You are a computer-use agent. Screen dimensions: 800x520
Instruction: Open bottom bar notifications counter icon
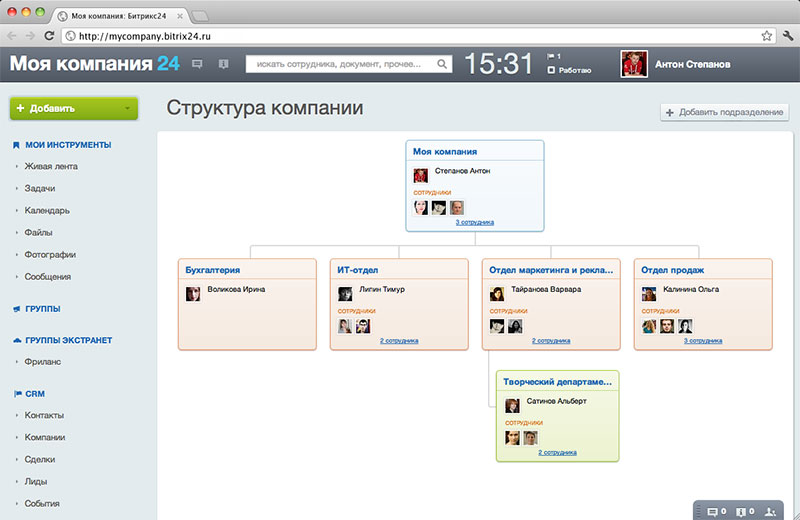coord(744,511)
